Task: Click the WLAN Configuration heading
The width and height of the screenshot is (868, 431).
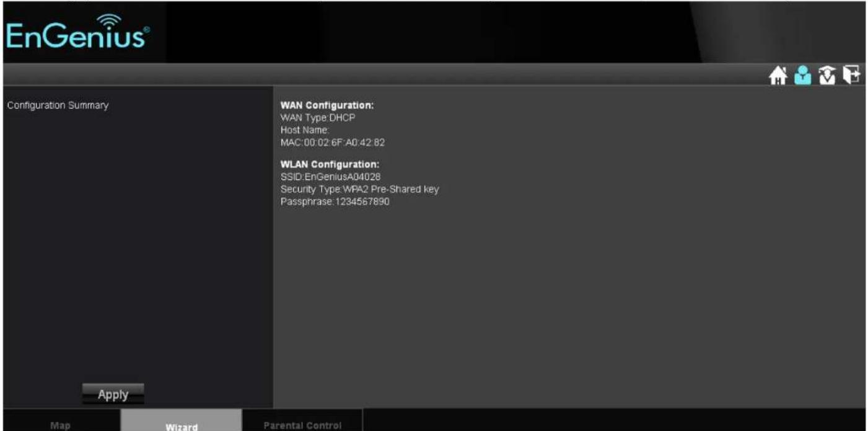Action: pos(330,164)
